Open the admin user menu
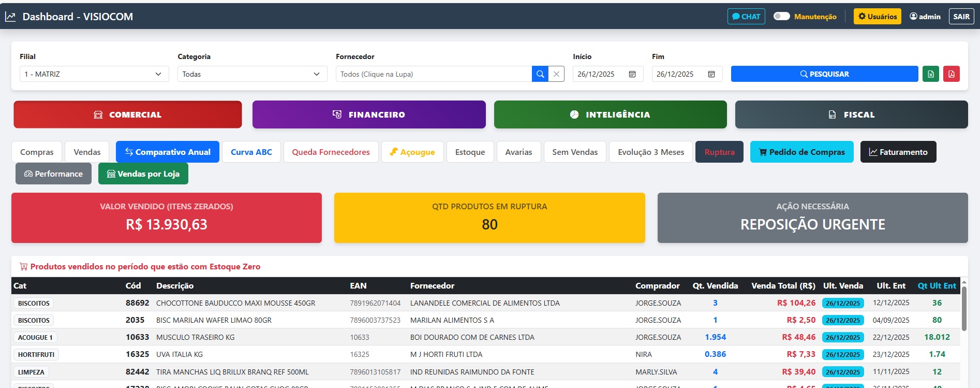The height and width of the screenshot is (388, 980). [x=925, y=17]
